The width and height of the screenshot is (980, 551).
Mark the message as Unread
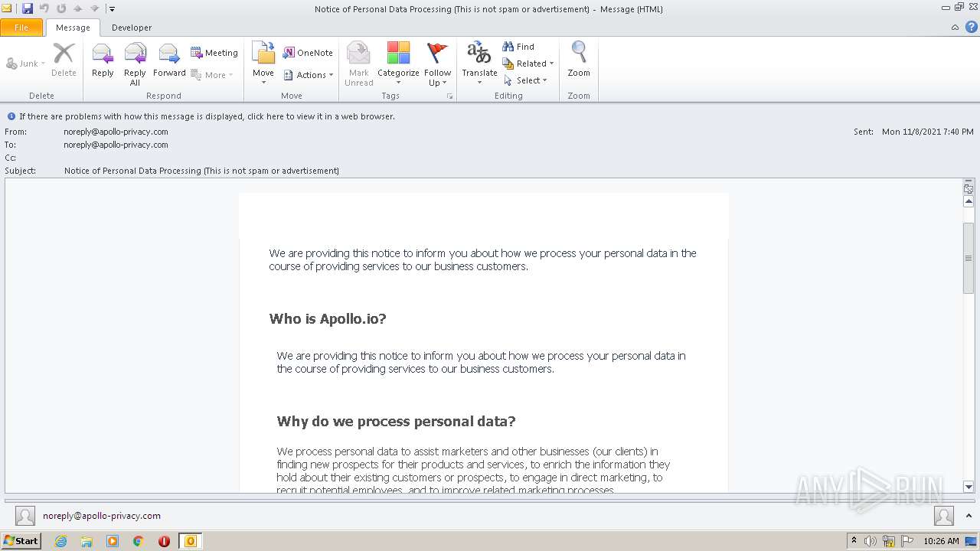click(x=358, y=64)
